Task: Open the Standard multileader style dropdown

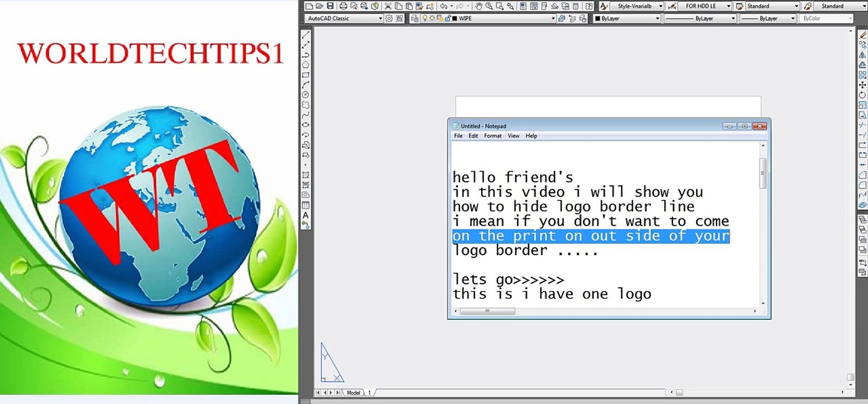Action: click(x=840, y=6)
